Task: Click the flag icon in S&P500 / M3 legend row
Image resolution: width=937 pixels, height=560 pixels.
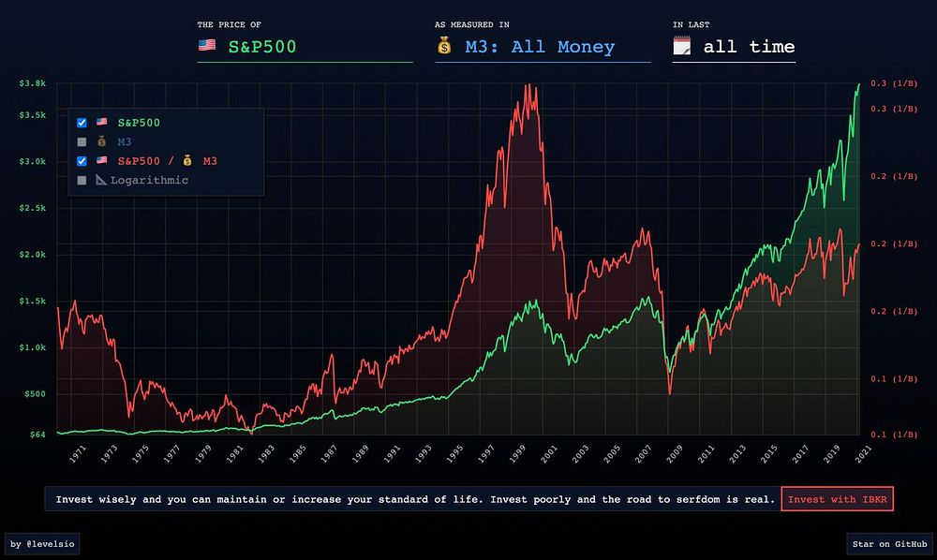Action: tap(101, 160)
